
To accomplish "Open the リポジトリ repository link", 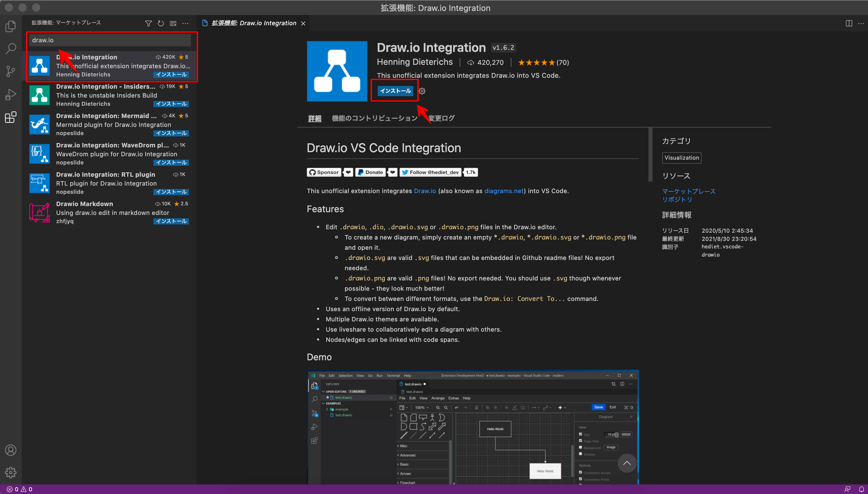I will click(x=677, y=200).
